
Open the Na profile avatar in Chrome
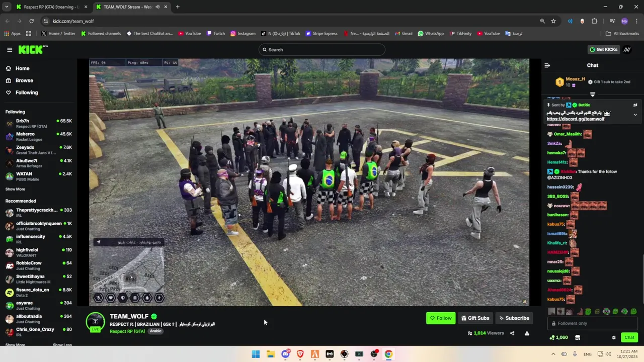(x=624, y=21)
